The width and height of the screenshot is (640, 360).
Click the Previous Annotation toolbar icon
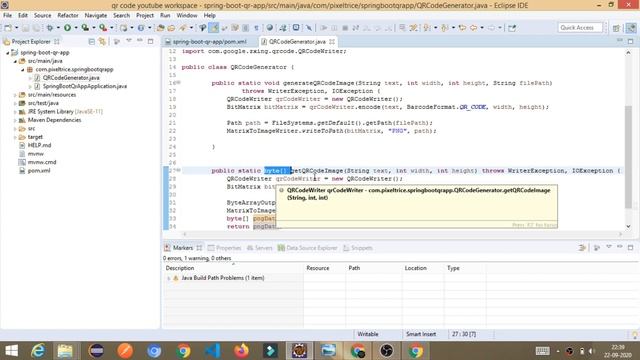[445, 28]
